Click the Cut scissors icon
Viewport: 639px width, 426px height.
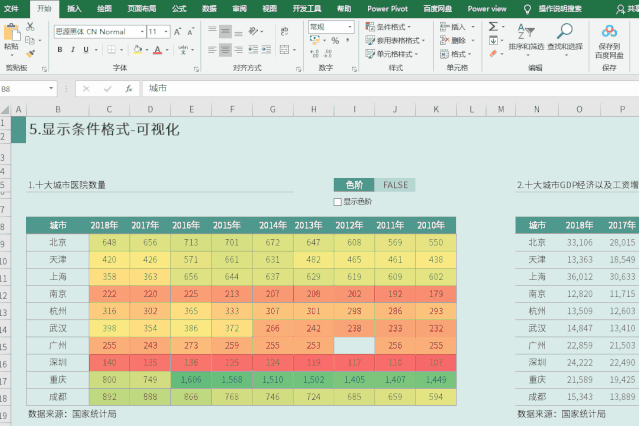(x=30, y=27)
